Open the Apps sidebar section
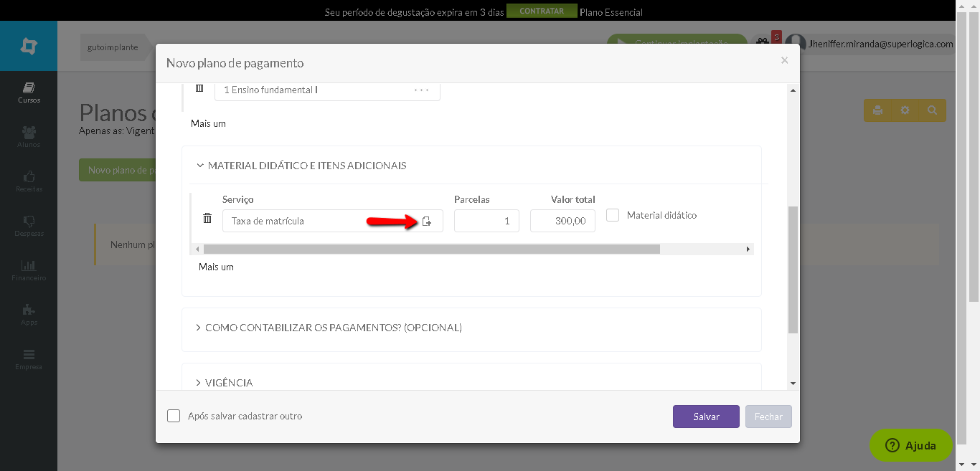Screen dimensions: 980x471 29,315
